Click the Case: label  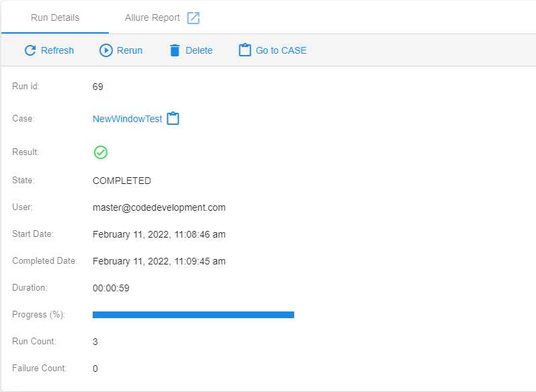(x=24, y=119)
